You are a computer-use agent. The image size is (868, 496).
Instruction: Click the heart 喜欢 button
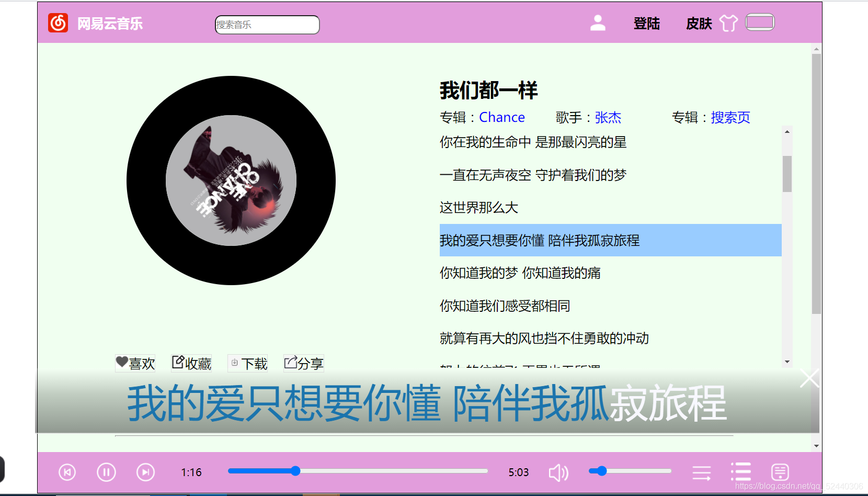pyautogui.click(x=135, y=363)
